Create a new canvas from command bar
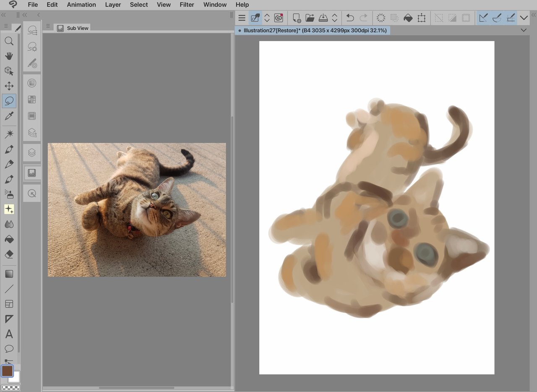 pos(297,18)
